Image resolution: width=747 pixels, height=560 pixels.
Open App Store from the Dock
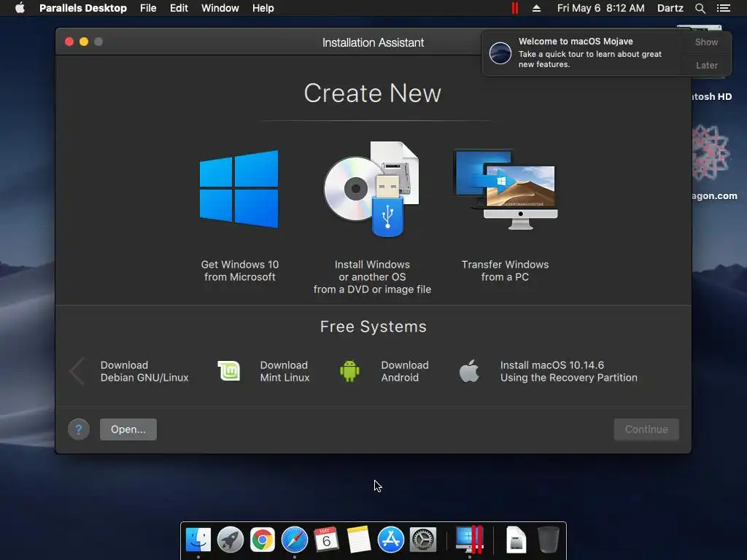click(391, 540)
